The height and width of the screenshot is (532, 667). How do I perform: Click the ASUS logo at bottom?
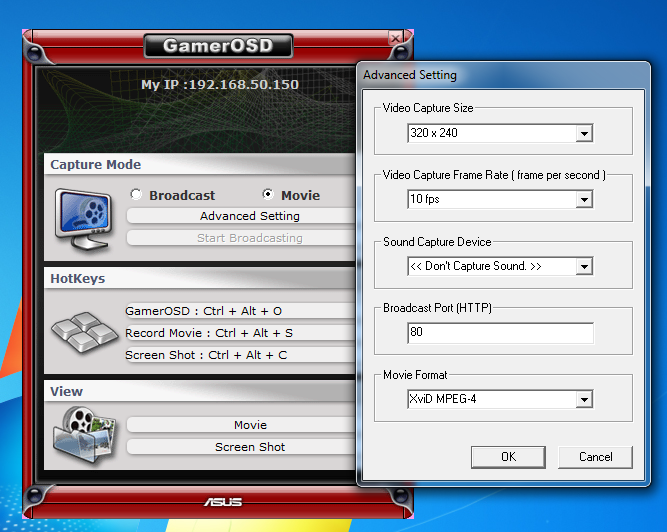click(223, 502)
